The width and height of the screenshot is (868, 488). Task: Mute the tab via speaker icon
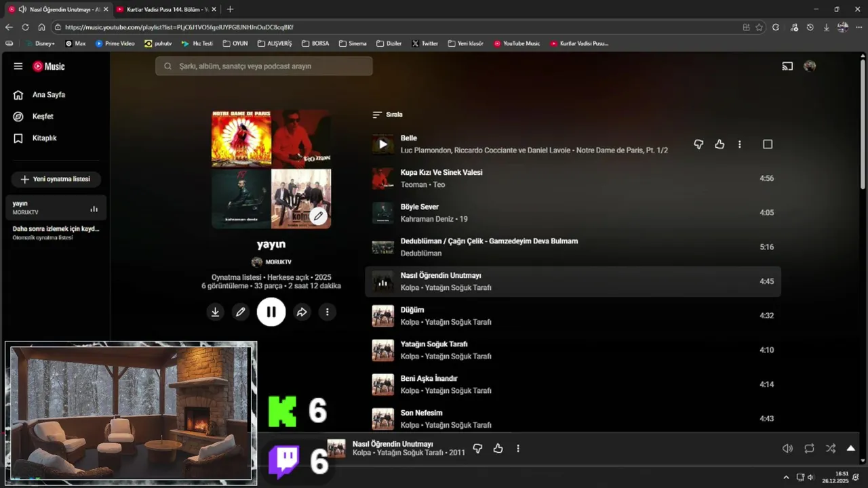22,9
